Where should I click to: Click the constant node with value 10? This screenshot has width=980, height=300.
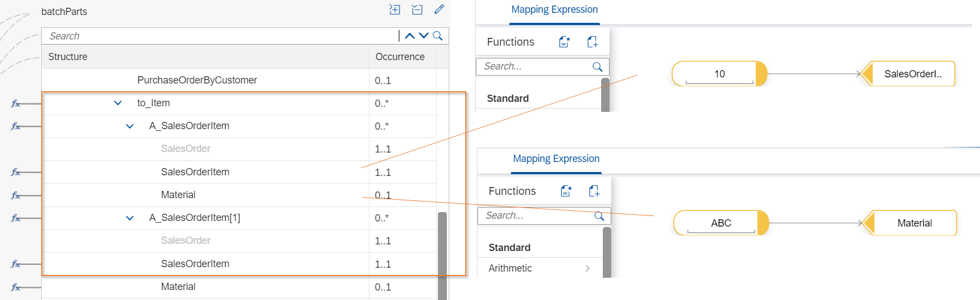(x=719, y=73)
